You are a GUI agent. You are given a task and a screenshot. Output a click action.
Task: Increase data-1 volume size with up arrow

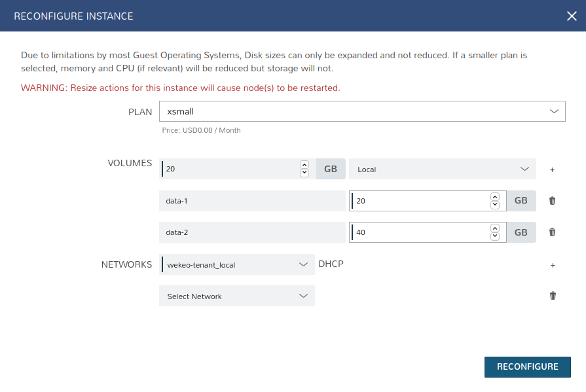tap(495, 197)
